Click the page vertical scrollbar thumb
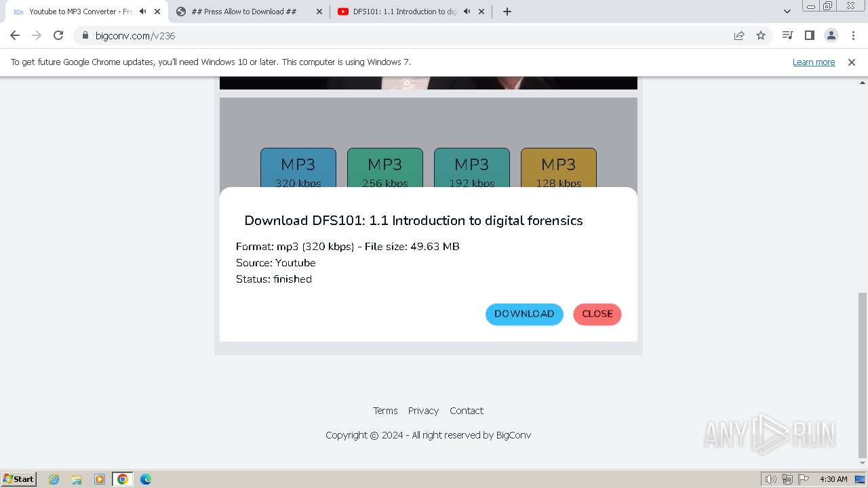 pyautogui.click(x=862, y=375)
